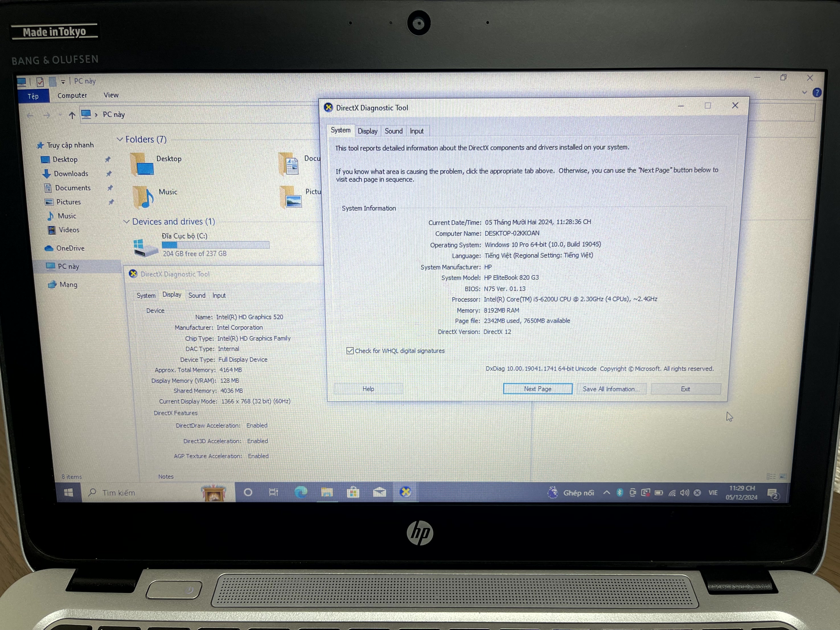
Task: Open the Windows Start button
Action: tap(68, 492)
